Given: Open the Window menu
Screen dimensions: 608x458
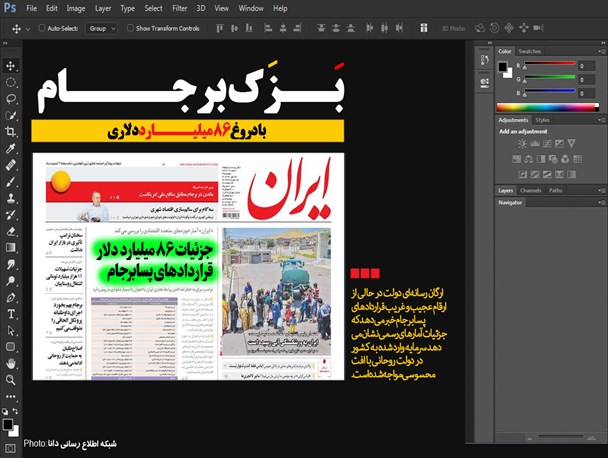Looking at the screenshot, I should point(251,8).
